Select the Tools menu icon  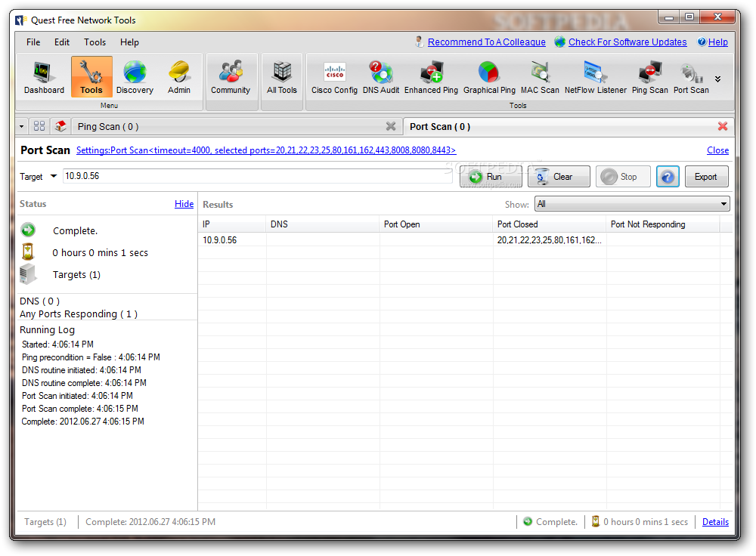(91, 77)
